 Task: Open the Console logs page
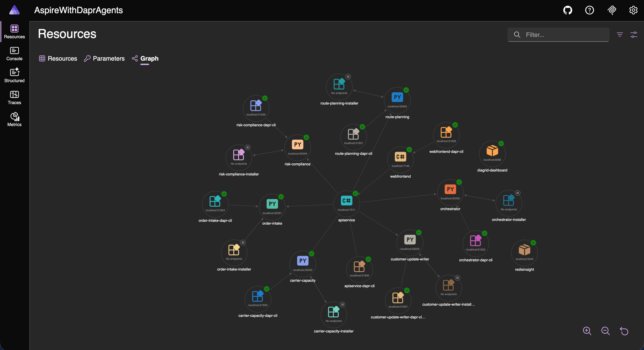coord(14,54)
